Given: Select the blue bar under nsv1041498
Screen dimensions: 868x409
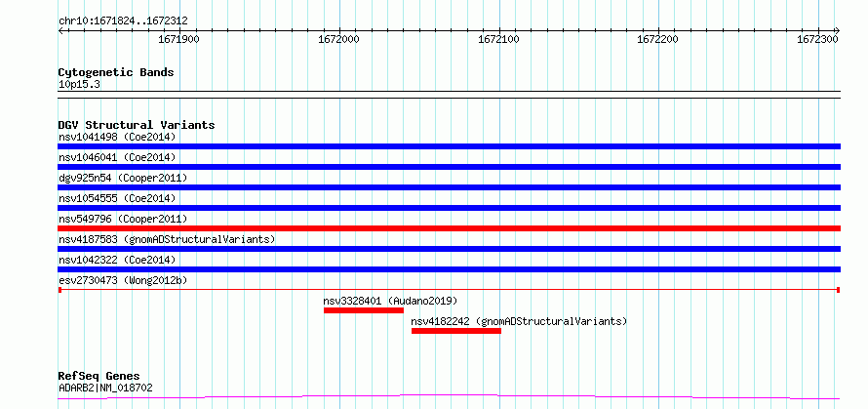Looking at the screenshot, I should click(x=450, y=146).
